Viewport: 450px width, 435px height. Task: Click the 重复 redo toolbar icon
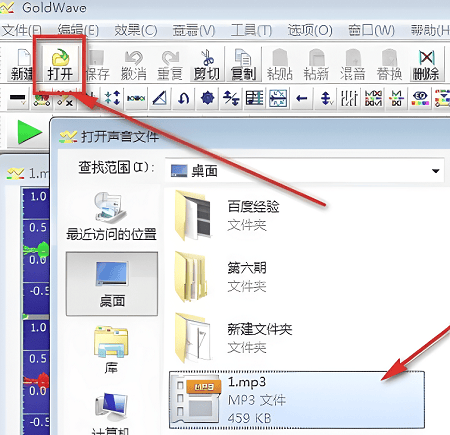(x=170, y=65)
